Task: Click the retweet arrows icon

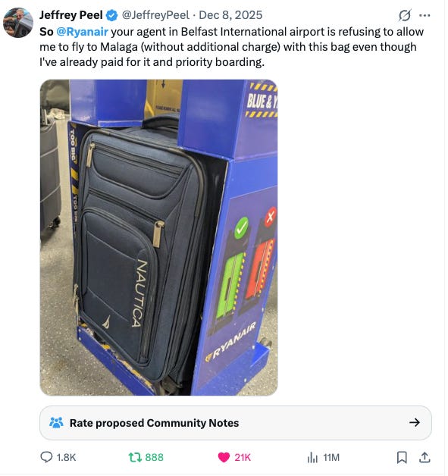Action: [135, 457]
